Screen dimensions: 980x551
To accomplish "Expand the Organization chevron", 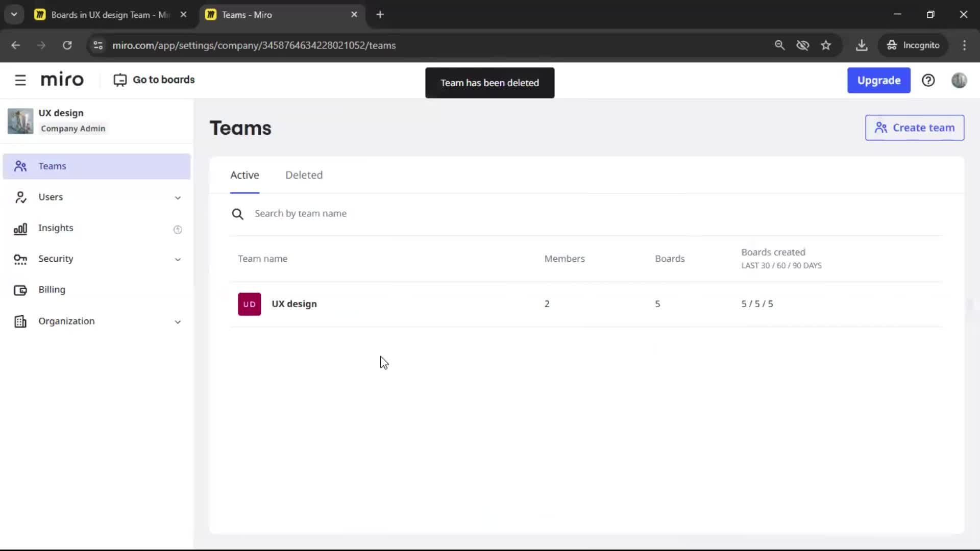I will pyautogui.click(x=178, y=322).
